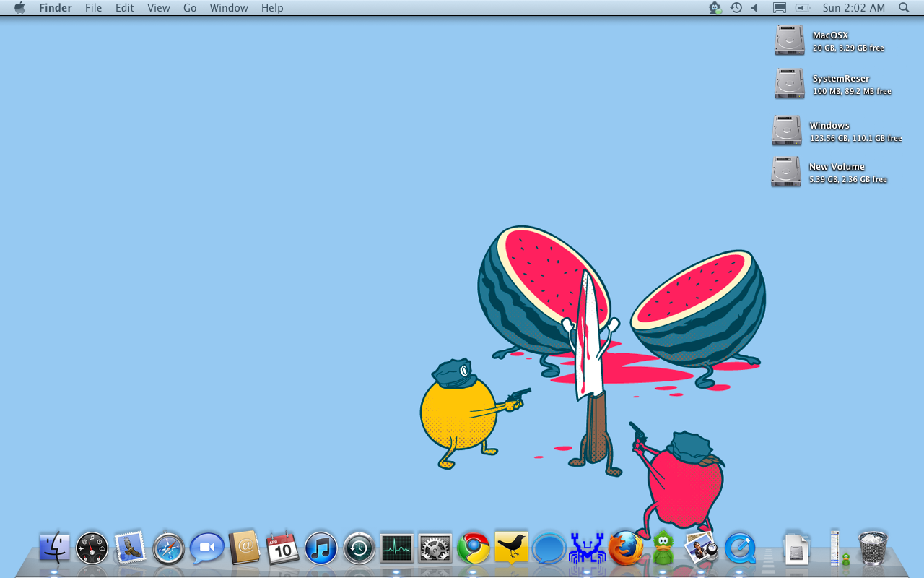Select the New Volume drive icon

tap(786, 171)
